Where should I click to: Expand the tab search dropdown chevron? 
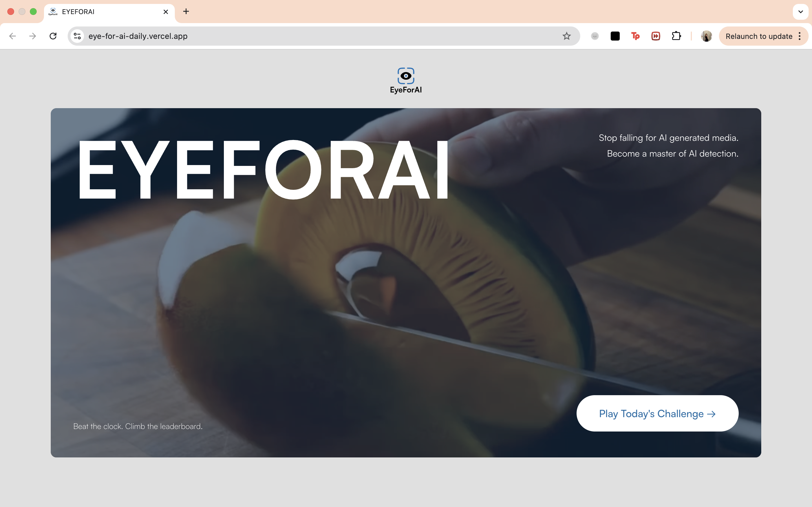pyautogui.click(x=801, y=12)
